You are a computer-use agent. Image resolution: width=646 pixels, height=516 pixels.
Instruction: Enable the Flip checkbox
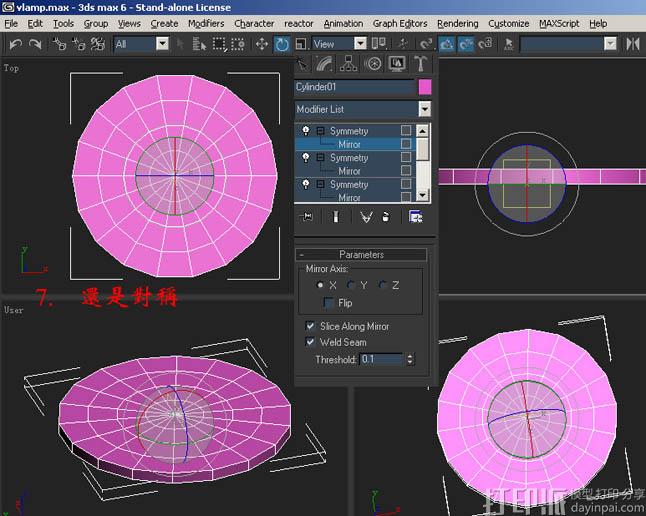click(x=329, y=303)
